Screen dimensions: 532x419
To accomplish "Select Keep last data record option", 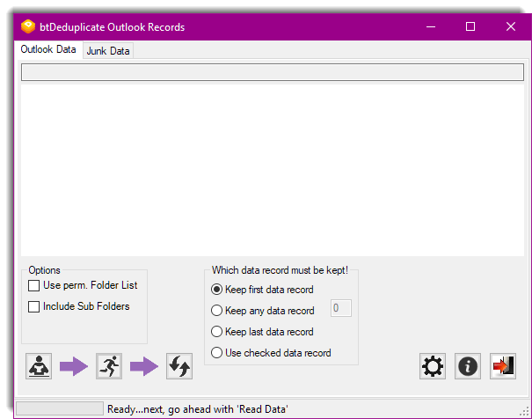I will 217,332.
